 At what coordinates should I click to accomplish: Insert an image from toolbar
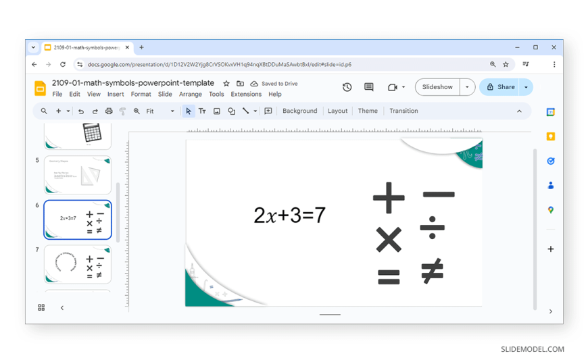tap(217, 111)
